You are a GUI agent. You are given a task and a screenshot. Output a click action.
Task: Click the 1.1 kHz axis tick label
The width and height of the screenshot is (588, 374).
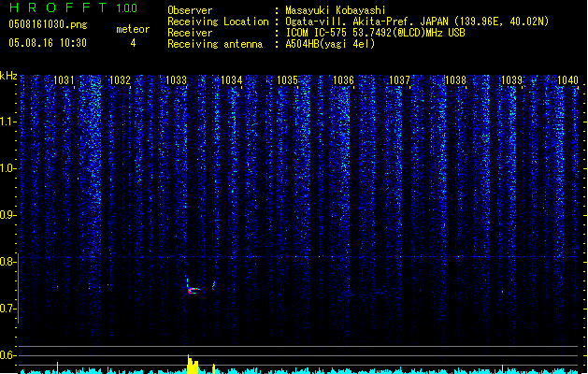point(7,122)
